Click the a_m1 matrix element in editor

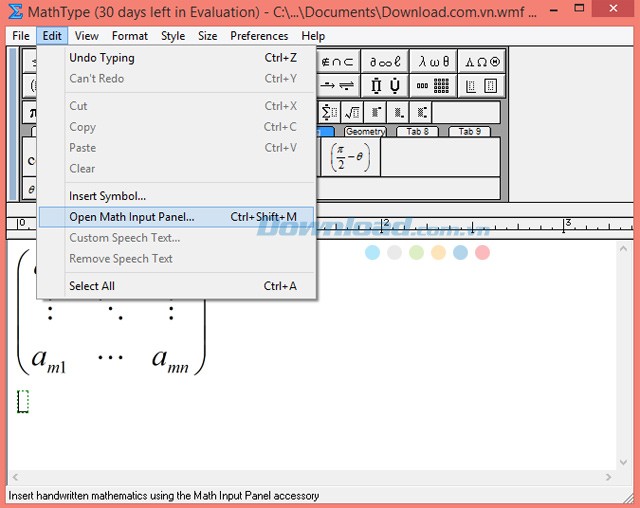49,360
